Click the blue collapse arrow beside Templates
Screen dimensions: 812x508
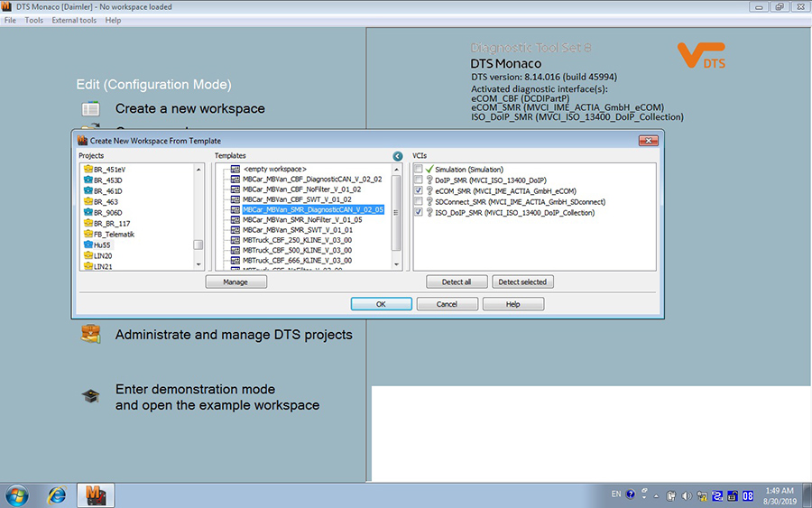[x=398, y=156]
